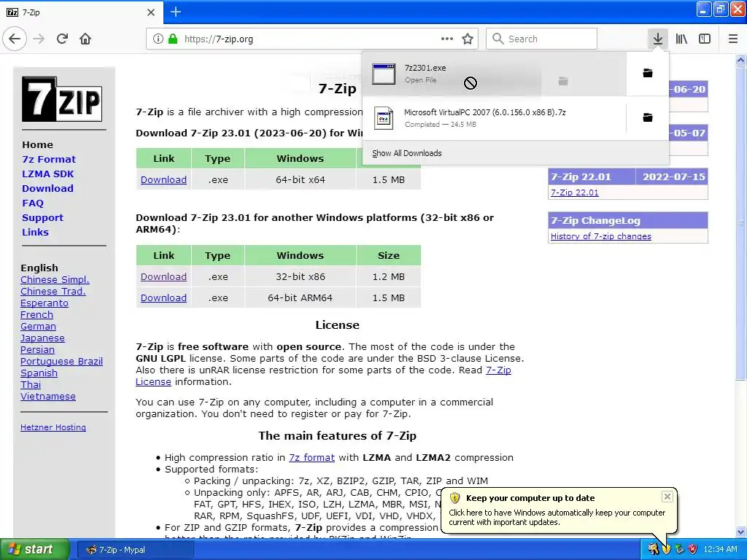Click the 7z2301.exe application file icon
This screenshot has height=560, width=747.
click(384, 74)
